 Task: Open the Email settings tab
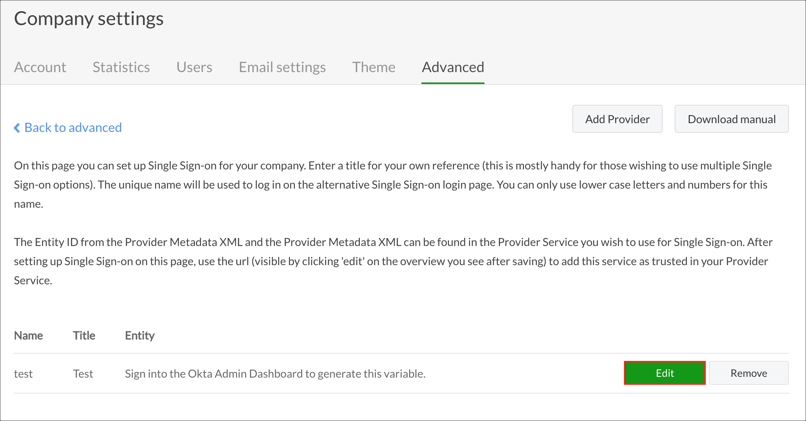282,67
